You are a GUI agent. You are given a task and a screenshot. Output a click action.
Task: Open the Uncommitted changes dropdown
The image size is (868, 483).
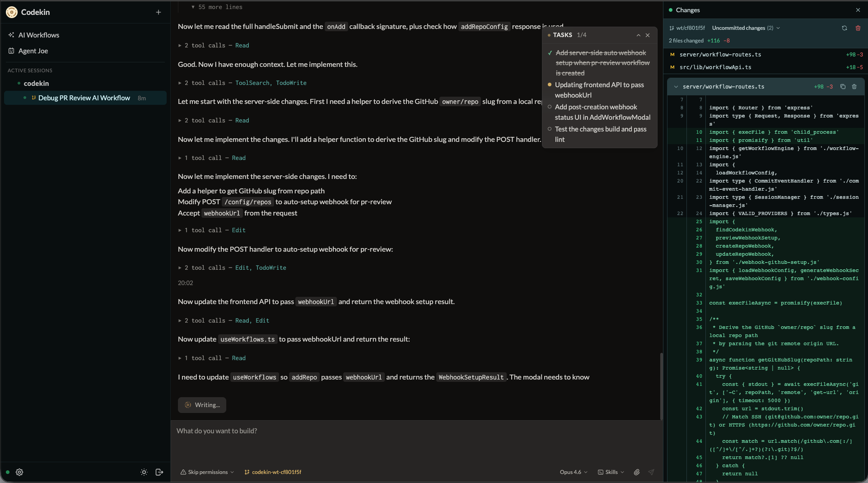778,28
